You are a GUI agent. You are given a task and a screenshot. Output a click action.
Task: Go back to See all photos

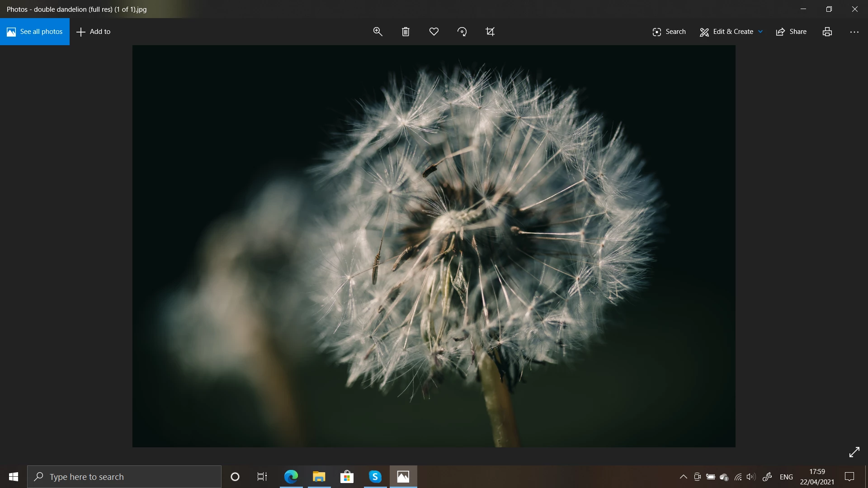tap(35, 32)
